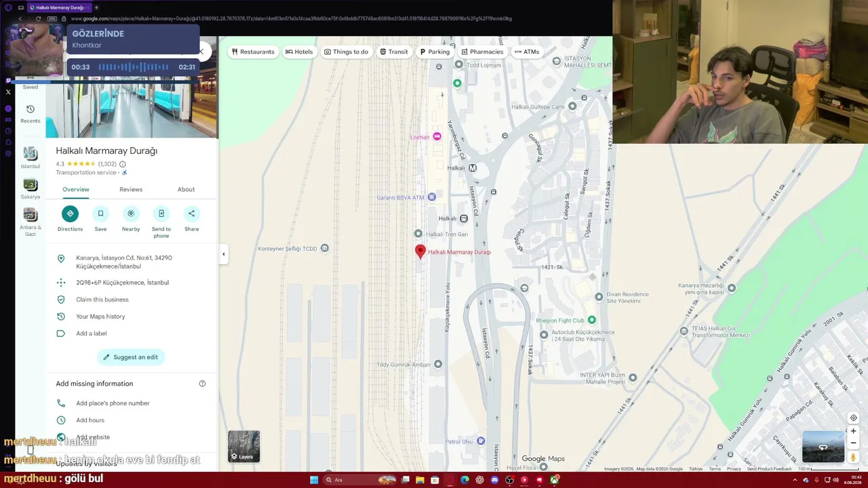Switch to the About tab
The image size is (868, 488).
coord(186,190)
